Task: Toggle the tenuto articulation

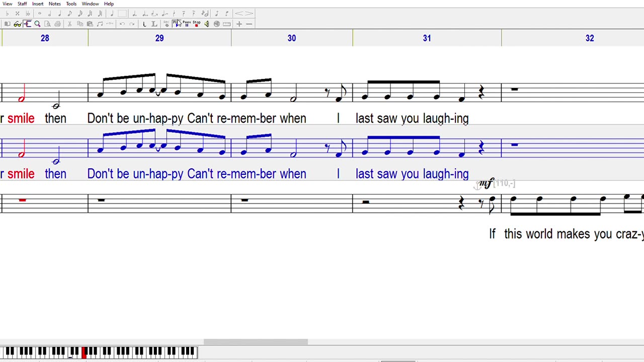Action: [x=184, y=14]
